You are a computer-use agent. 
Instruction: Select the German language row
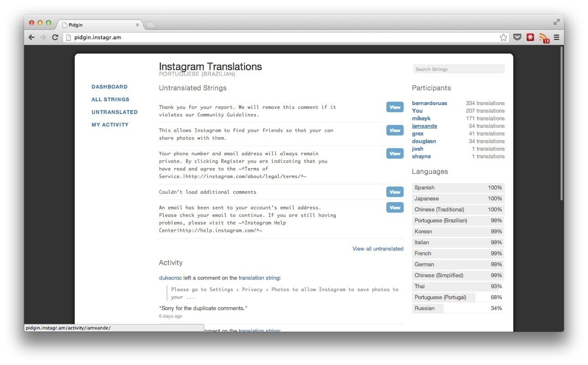coord(458,264)
